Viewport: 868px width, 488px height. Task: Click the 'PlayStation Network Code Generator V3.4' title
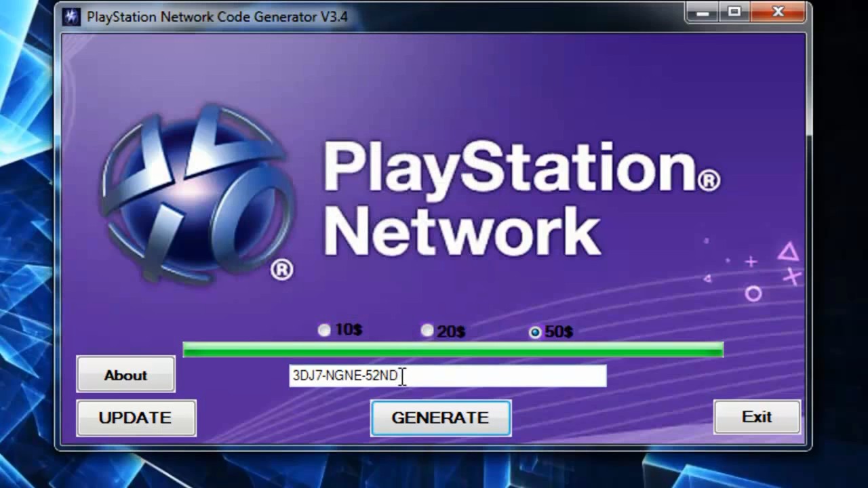pos(217,17)
